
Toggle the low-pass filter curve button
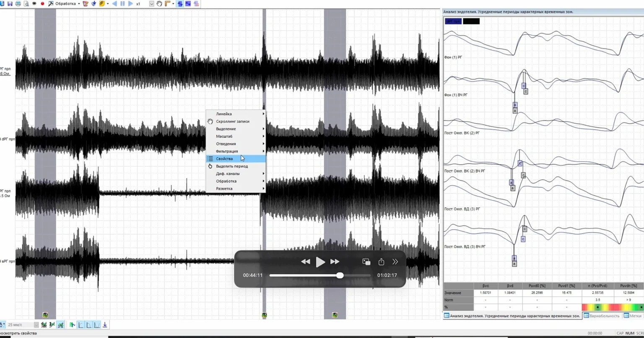point(89,325)
